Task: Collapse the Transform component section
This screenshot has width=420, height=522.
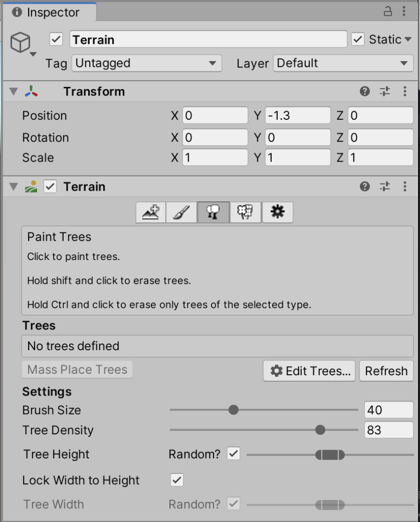Action: click(x=13, y=92)
